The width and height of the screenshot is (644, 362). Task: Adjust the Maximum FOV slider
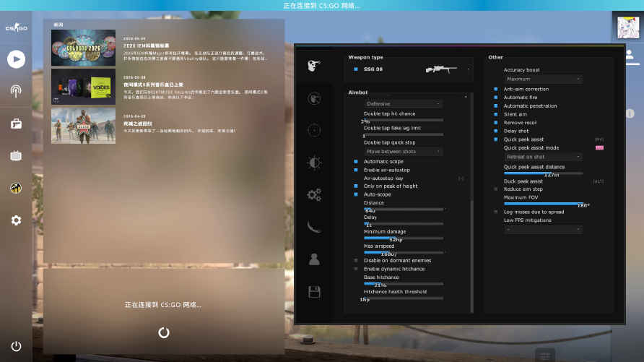point(544,203)
